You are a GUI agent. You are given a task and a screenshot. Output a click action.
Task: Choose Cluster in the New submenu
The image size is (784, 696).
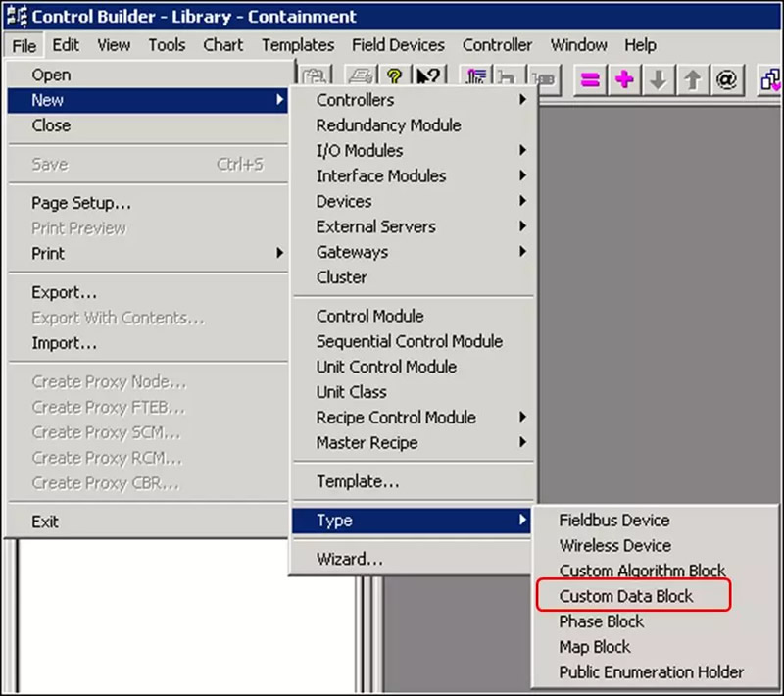(x=413, y=277)
